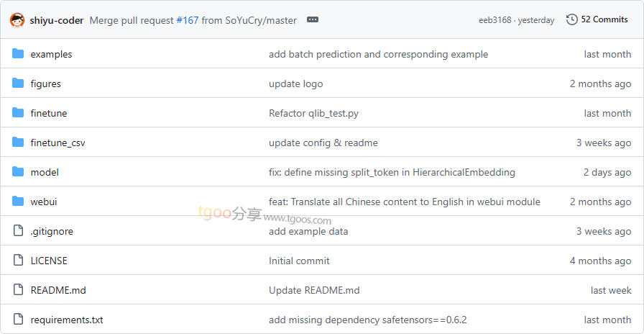
Task: Click the figures folder icon
Action: pyautogui.click(x=18, y=83)
